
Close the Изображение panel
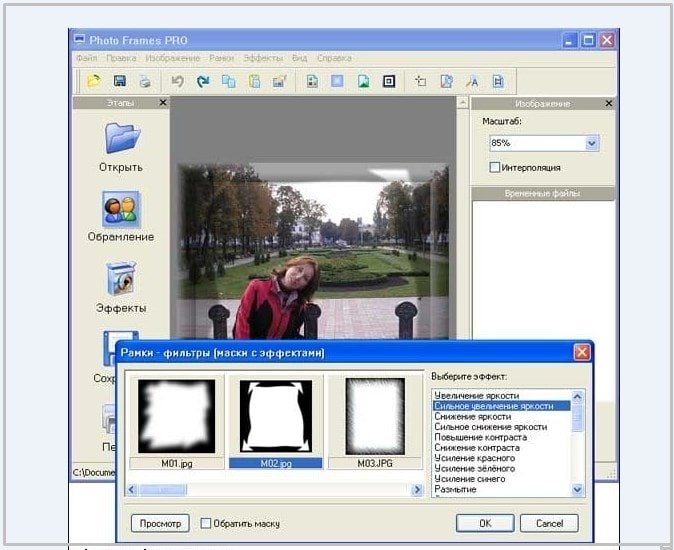[608, 104]
